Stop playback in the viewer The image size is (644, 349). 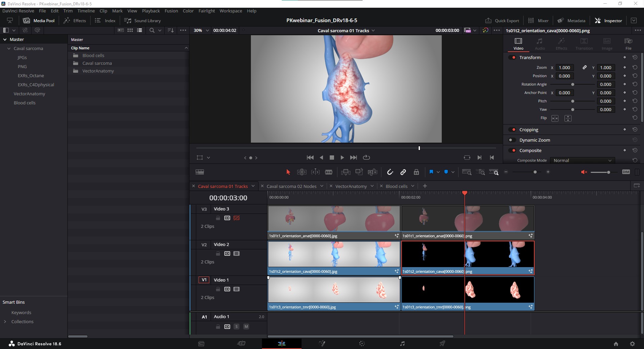pos(332,157)
